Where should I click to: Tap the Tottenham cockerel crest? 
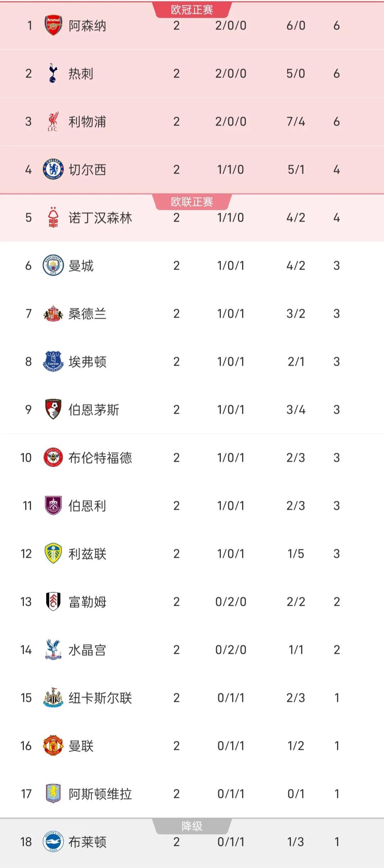click(x=53, y=73)
